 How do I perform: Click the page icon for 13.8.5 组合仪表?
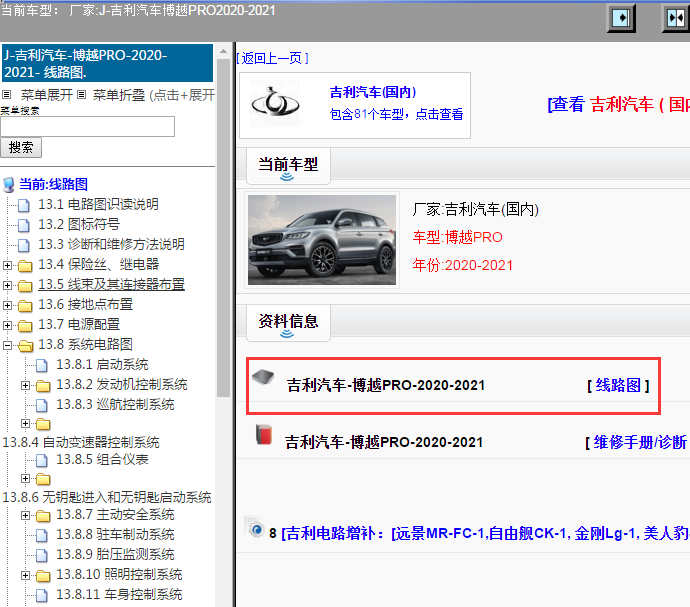point(42,460)
